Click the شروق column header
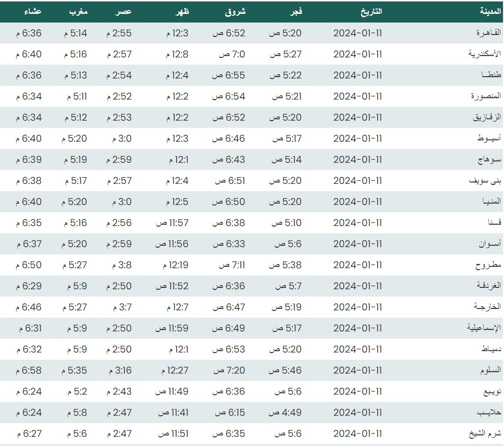This screenshot has width=504, height=446. 235,11
